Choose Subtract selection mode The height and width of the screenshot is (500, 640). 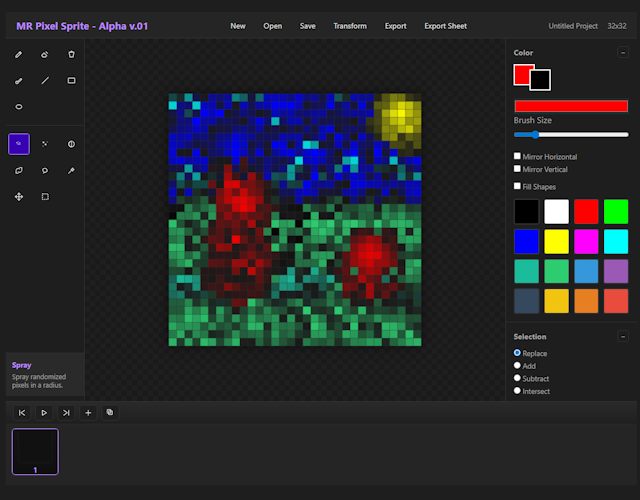pyautogui.click(x=517, y=378)
